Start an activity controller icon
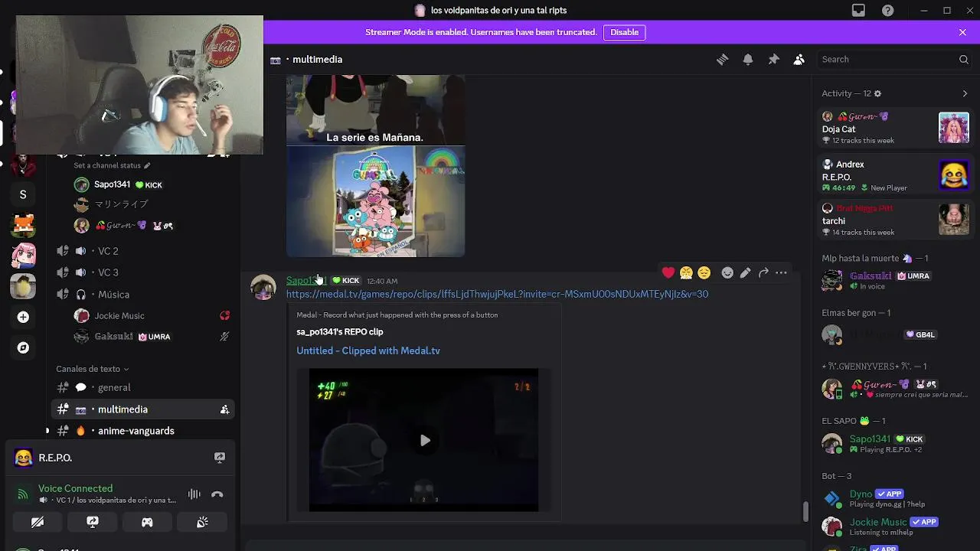980x551 pixels. 147,522
